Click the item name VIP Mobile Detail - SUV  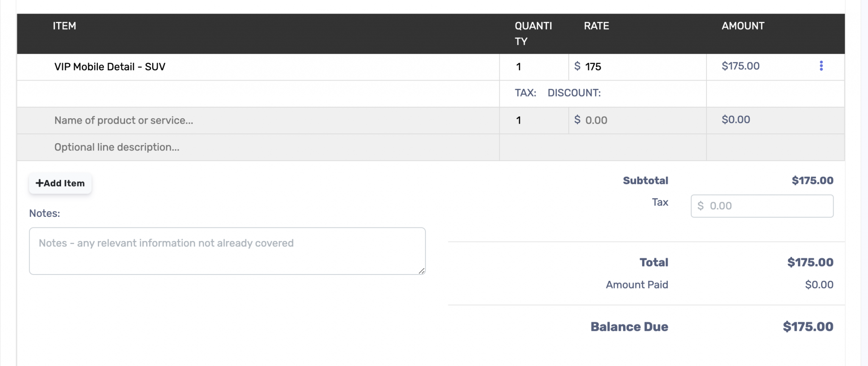point(109,67)
